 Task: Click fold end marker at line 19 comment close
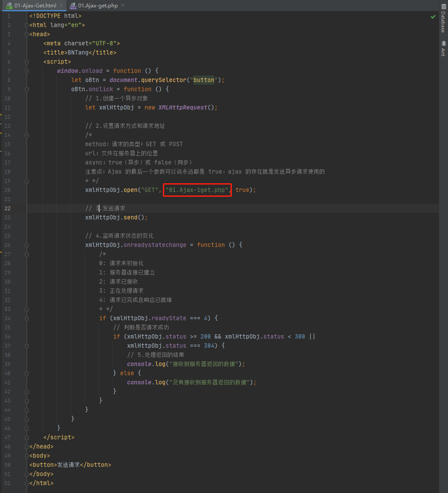pyautogui.click(x=27, y=181)
